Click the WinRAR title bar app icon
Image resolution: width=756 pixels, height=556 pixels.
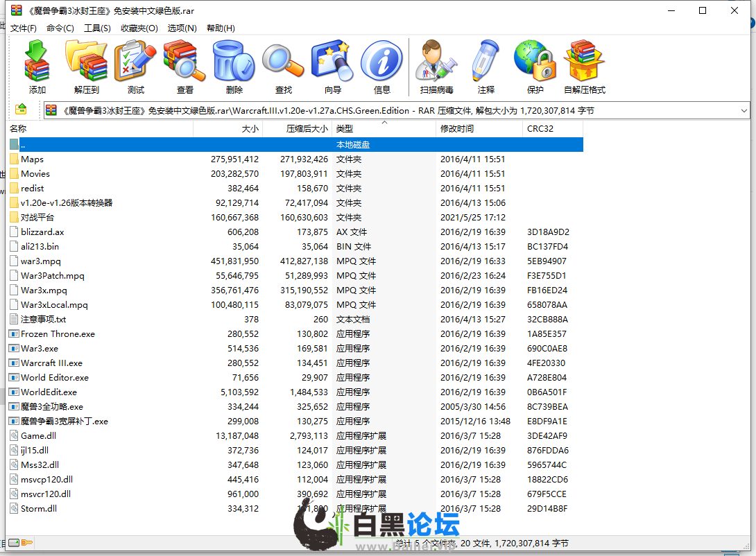pyautogui.click(x=17, y=10)
